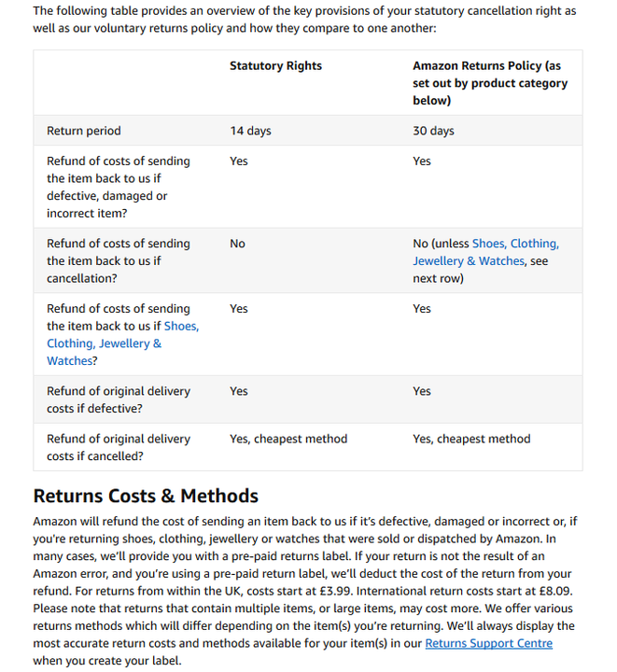Select 'Refund of original delivery costs if defective?' label
Viewport: 617px width, 672px height.
point(119,399)
